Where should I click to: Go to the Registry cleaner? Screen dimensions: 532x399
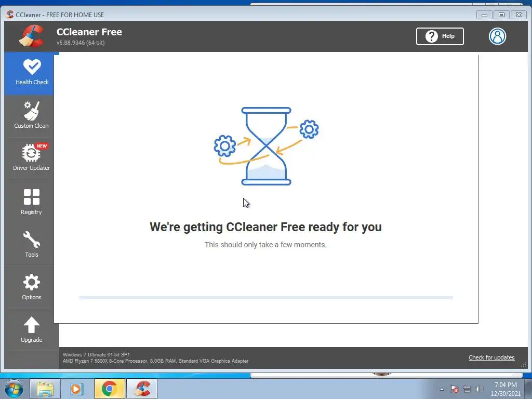31,202
